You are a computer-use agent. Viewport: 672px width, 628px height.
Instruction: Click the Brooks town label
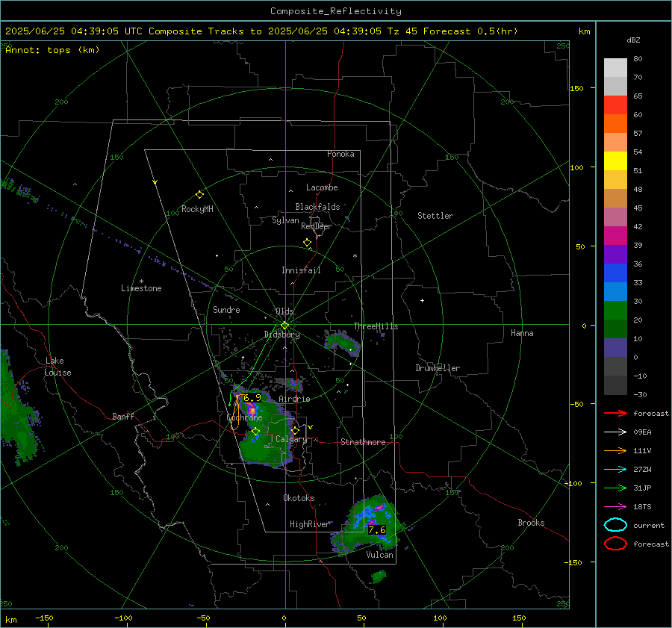coord(531,523)
